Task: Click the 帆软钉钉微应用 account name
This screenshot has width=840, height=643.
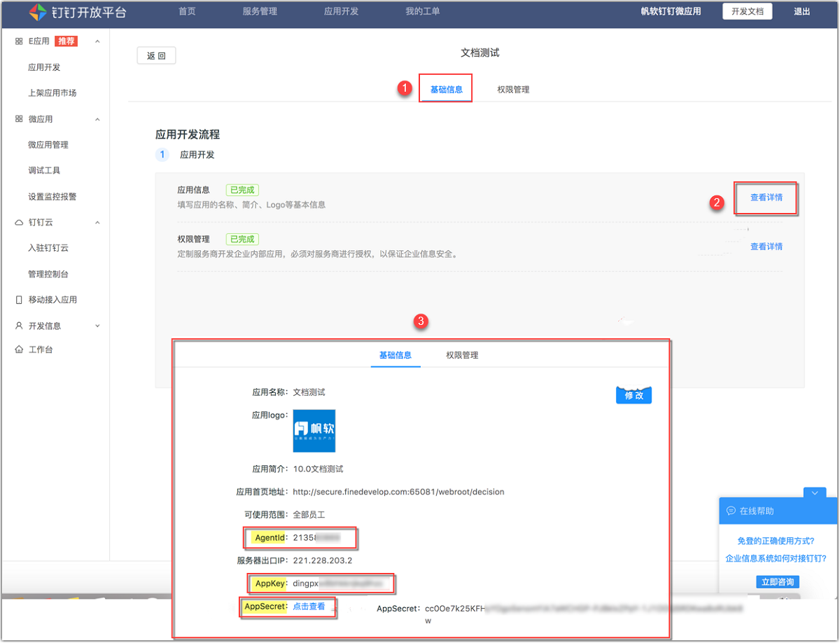Action: 671,11
